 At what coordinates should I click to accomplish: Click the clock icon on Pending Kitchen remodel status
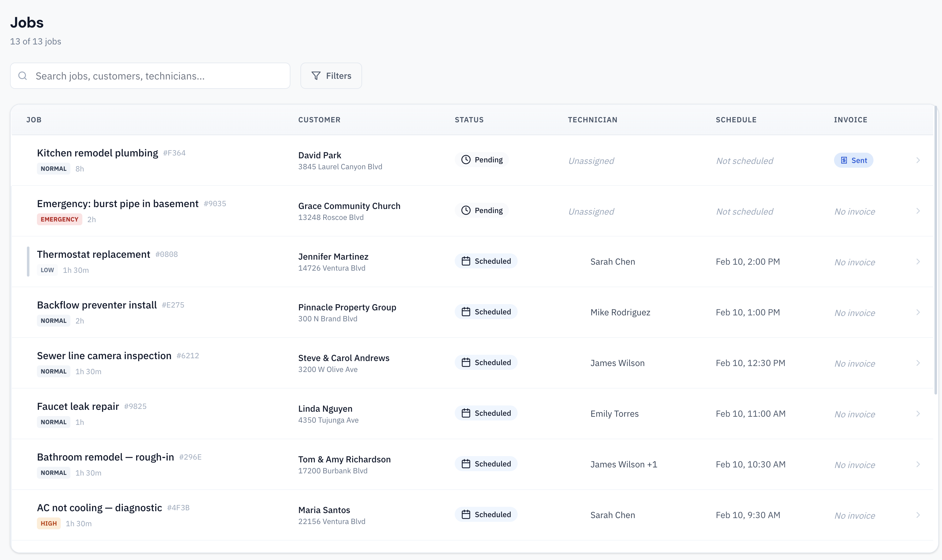(466, 159)
